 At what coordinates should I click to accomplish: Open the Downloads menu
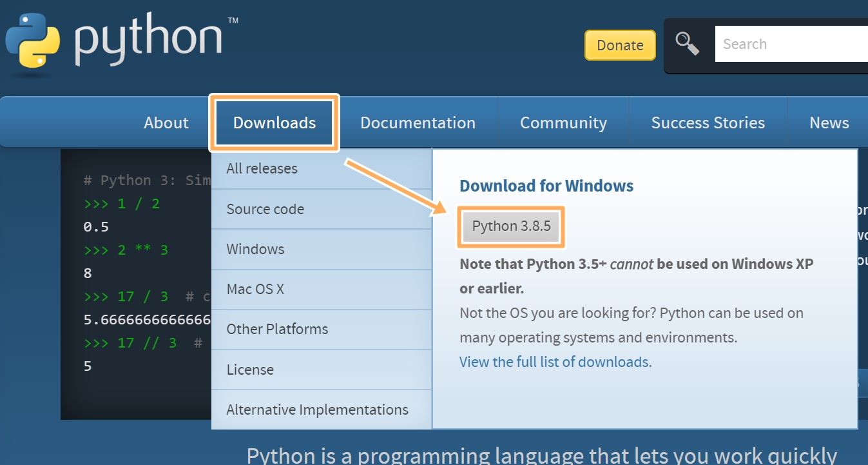pyautogui.click(x=275, y=123)
